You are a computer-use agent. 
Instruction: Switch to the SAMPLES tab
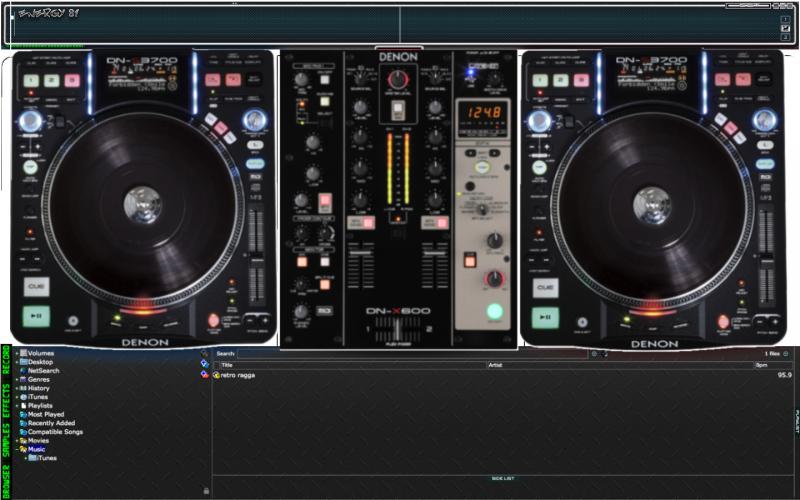pos(5,440)
